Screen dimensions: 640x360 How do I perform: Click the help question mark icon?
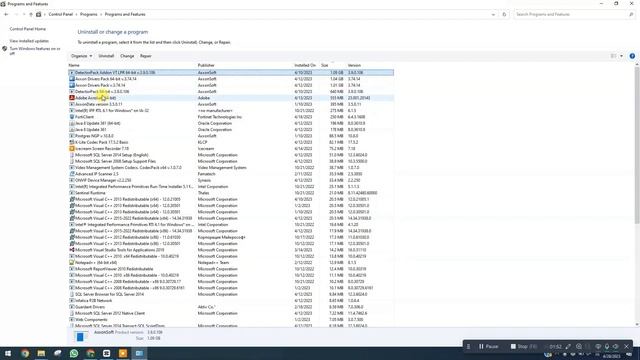[632, 56]
